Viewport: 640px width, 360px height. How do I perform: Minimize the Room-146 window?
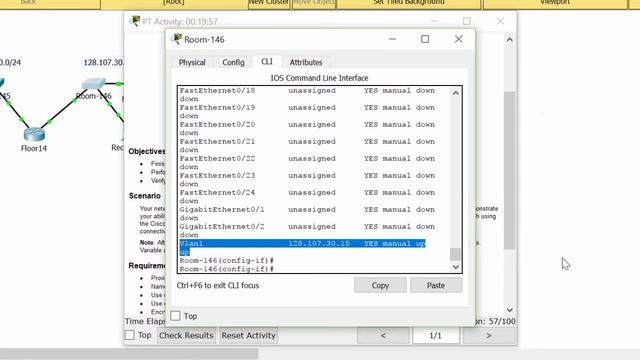pyautogui.click(x=392, y=39)
